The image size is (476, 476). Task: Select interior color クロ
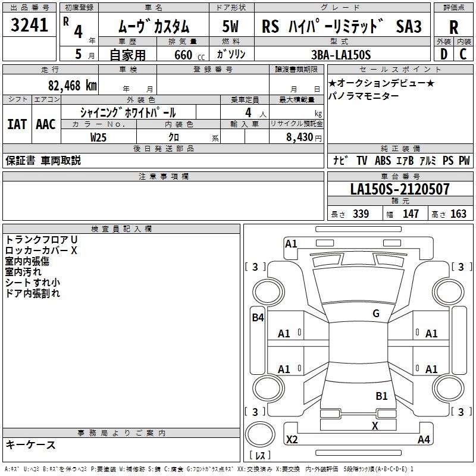tap(174, 137)
